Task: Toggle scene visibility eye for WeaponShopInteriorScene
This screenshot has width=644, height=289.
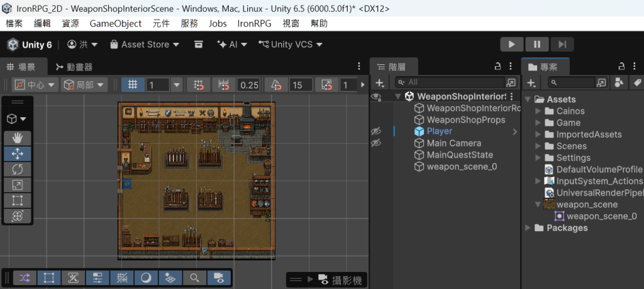Action: coord(376,96)
